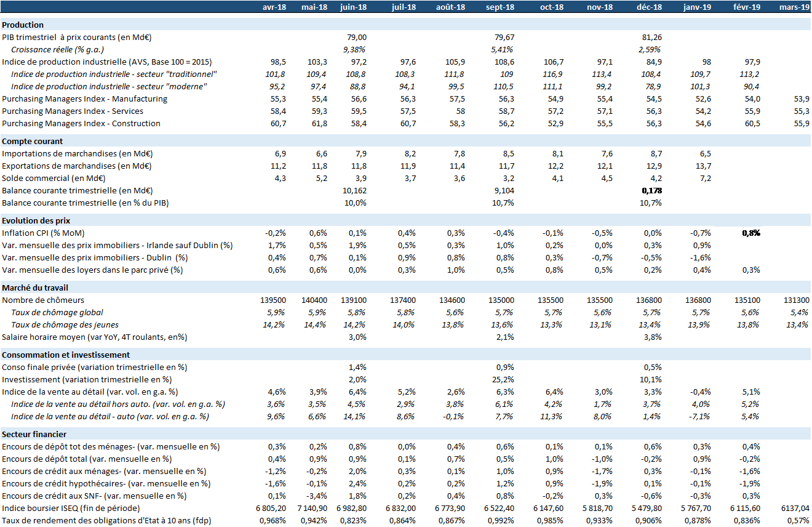Select the déc-18 column header

coord(650,7)
